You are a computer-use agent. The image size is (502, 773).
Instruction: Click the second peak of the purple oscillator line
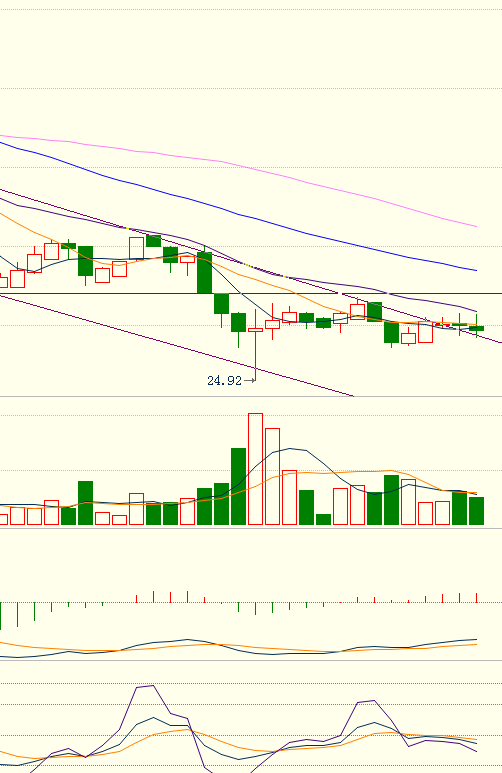(x=373, y=701)
